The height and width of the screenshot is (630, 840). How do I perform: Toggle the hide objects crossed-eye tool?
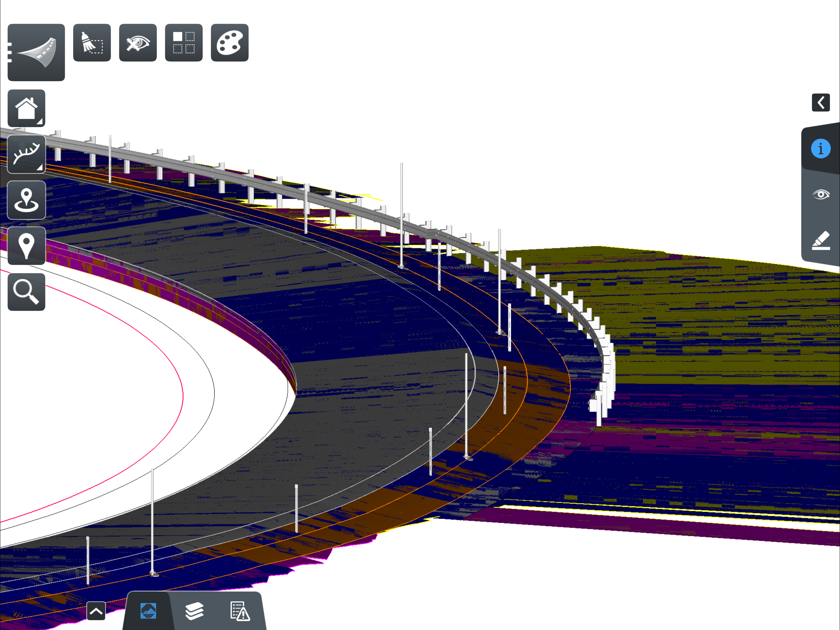[138, 42]
